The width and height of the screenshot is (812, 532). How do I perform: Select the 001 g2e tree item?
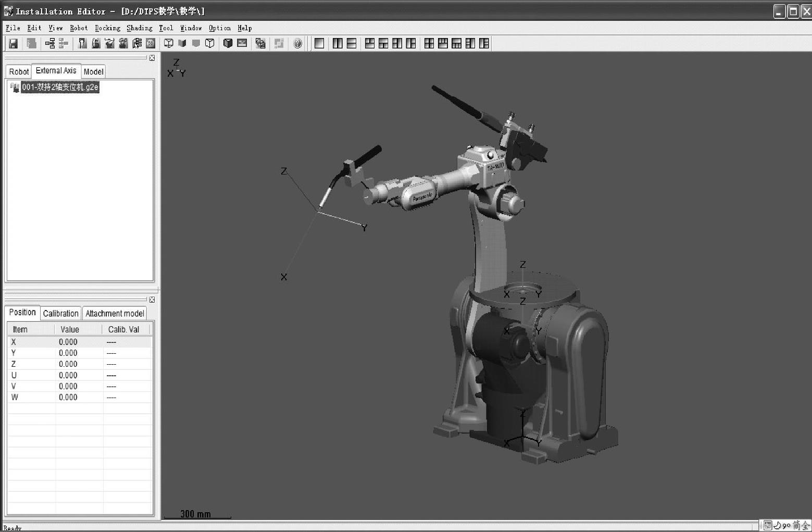tap(60, 88)
